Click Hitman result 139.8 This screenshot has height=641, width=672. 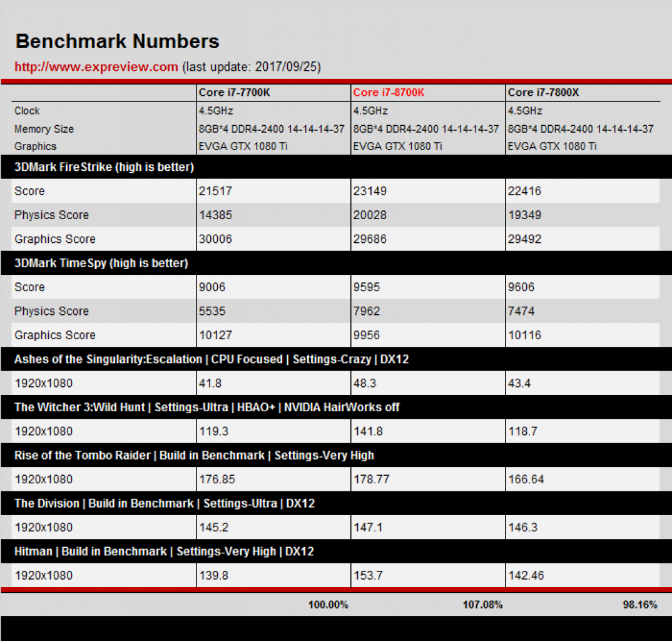(x=213, y=575)
